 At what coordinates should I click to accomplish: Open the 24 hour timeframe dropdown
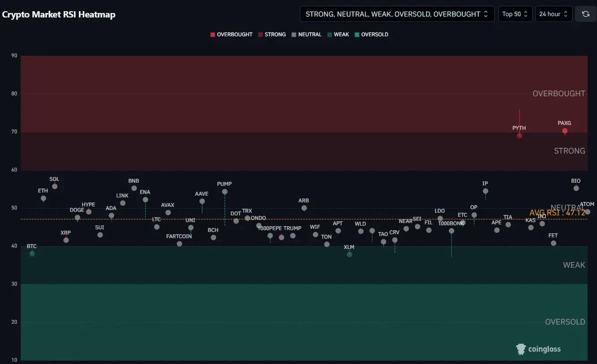(554, 14)
